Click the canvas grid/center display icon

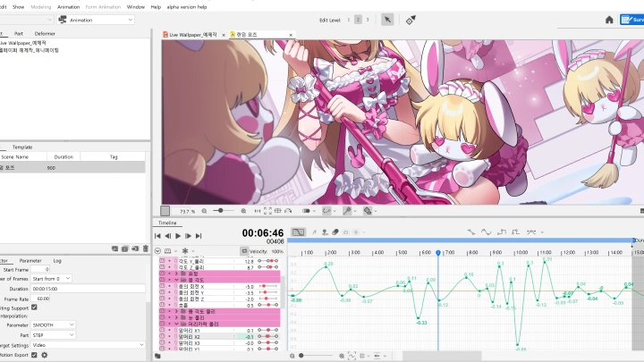coord(277,211)
